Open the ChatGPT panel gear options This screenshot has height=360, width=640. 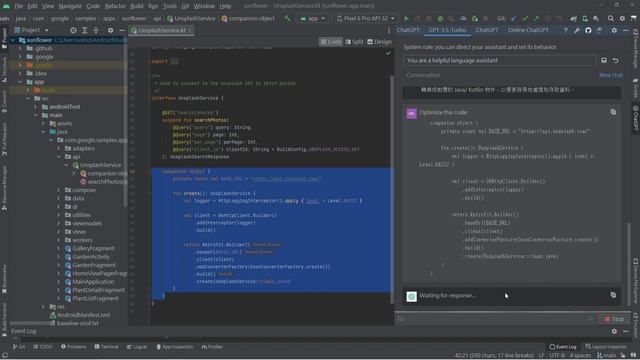tap(614, 30)
